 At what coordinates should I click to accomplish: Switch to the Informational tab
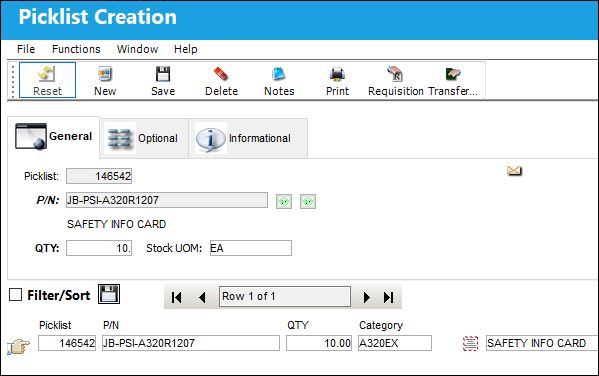point(248,138)
